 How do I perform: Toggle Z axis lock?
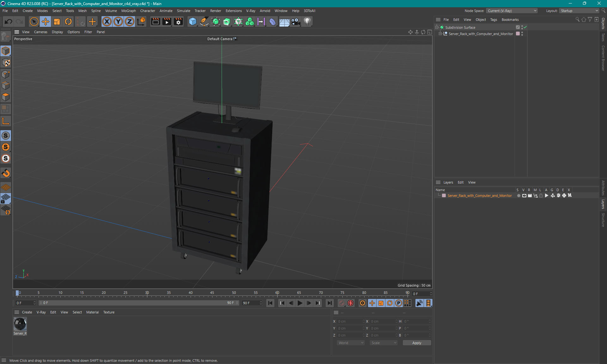(130, 21)
